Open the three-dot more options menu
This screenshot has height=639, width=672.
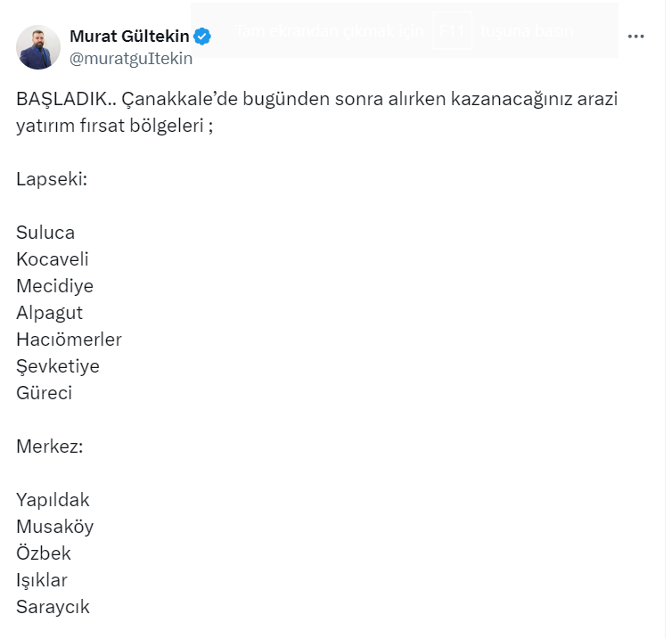click(x=635, y=37)
